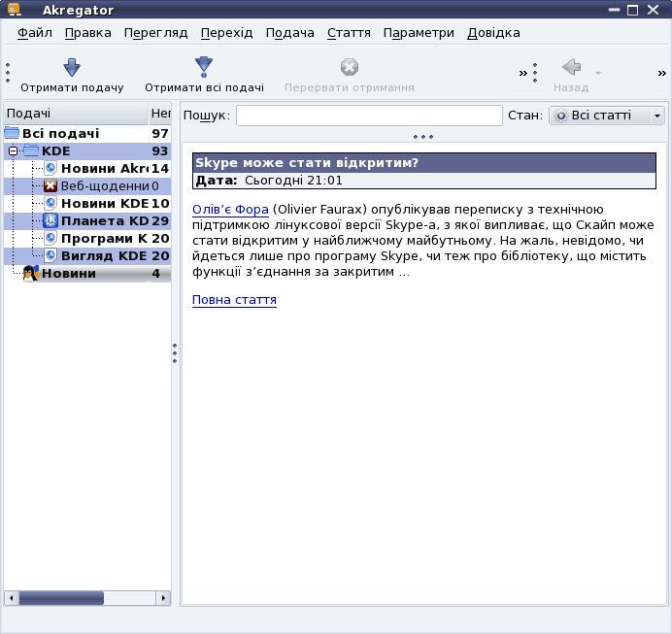Viewport: 672px width, 634px height.
Task: Click the feed list horizontal scrollbar thumb
Action: 63,598
